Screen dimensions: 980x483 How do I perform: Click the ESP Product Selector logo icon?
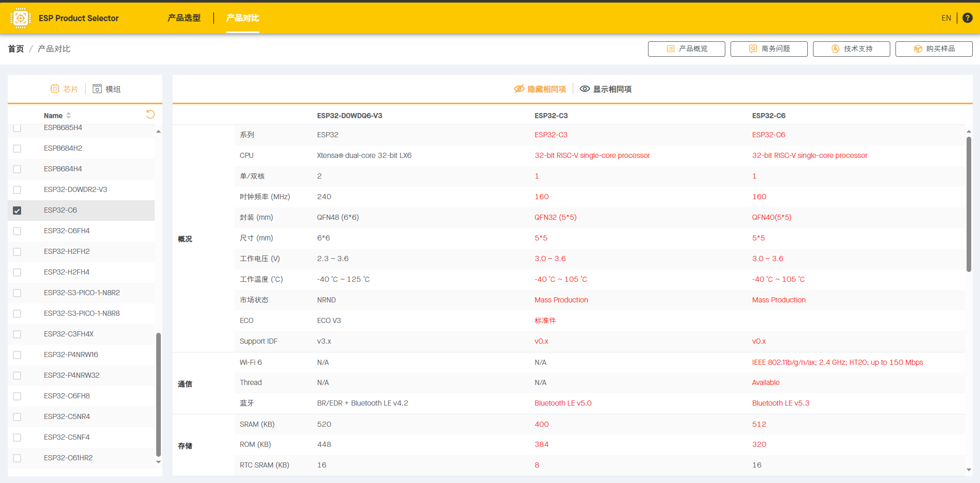point(21,18)
